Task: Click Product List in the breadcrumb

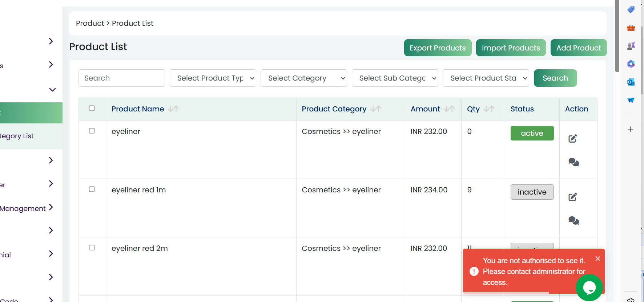Action: (x=133, y=23)
